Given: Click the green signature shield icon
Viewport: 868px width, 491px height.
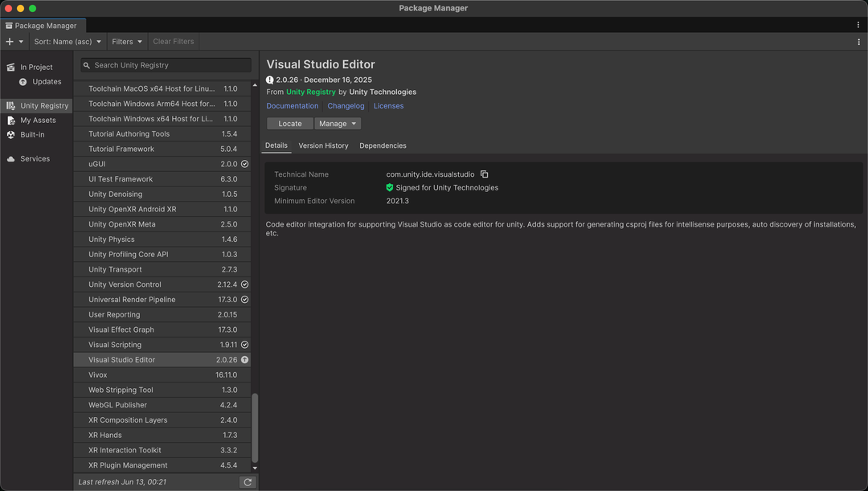Looking at the screenshot, I should click(x=390, y=188).
